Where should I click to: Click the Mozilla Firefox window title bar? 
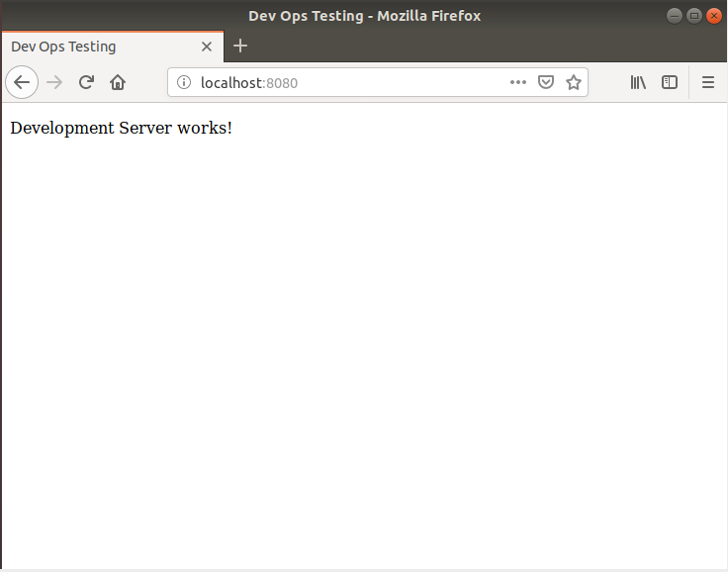[x=364, y=16]
